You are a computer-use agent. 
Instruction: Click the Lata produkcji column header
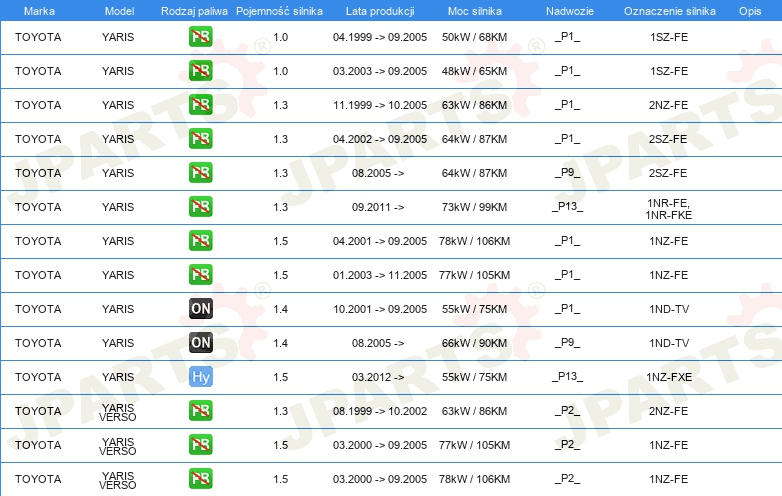[380, 11]
